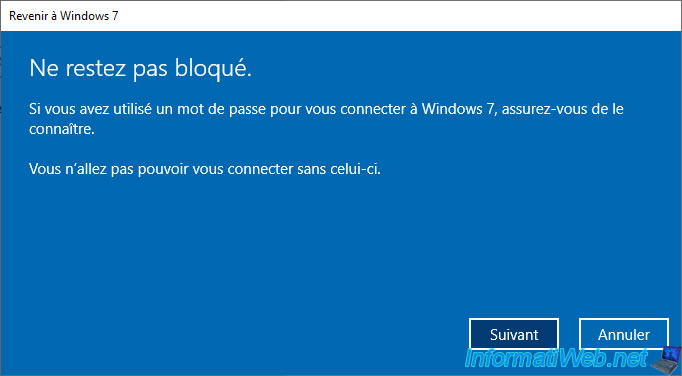The width and height of the screenshot is (682, 376).
Task: Click the 'Ne restez pas bloqué.' heading
Action: pos(140,69)
